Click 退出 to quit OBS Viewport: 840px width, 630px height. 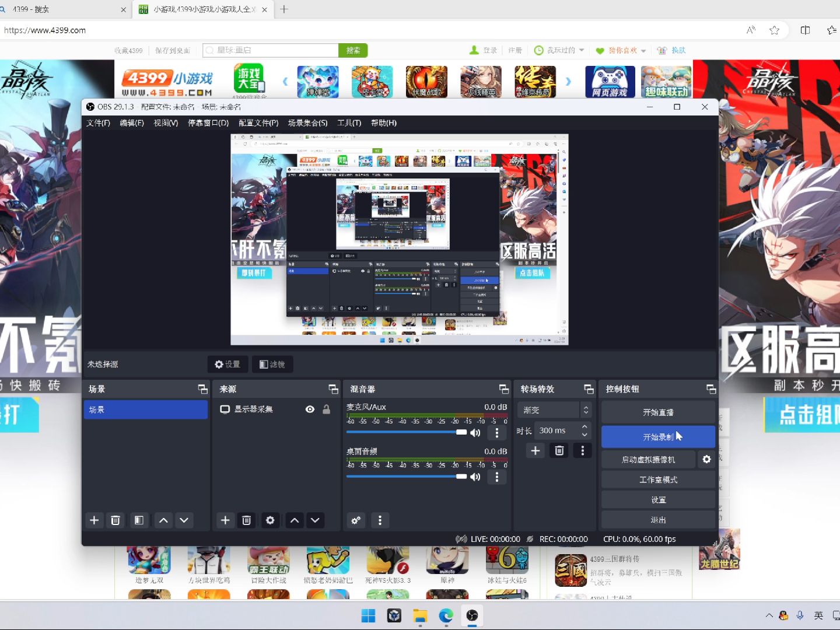point(658,520)
